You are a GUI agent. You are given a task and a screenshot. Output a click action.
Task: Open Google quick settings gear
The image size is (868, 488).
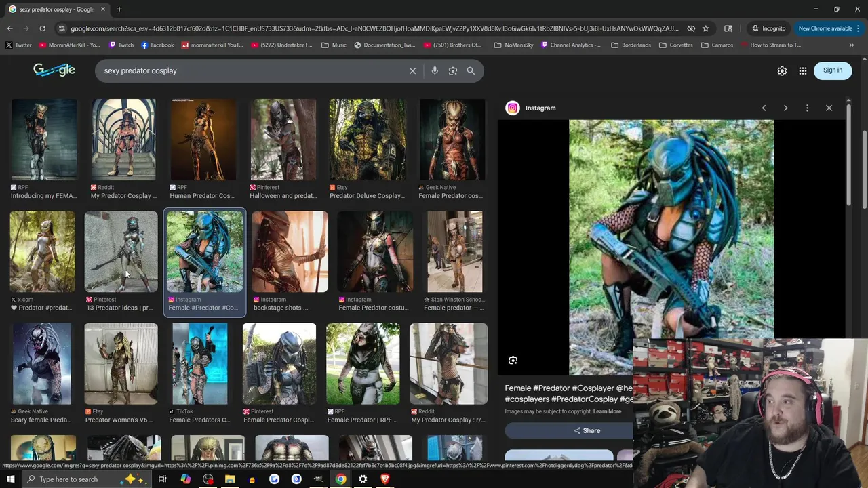point(782,70)
